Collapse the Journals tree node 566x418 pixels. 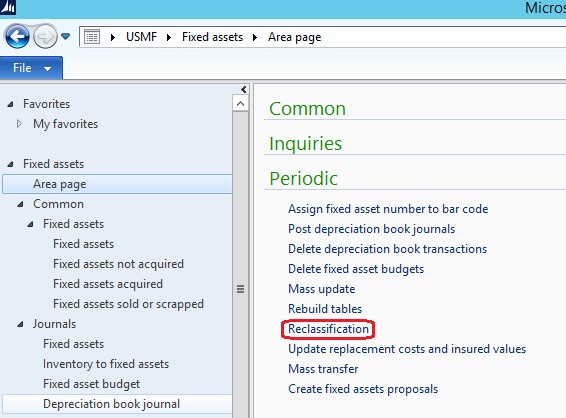[x=21, y=325]
